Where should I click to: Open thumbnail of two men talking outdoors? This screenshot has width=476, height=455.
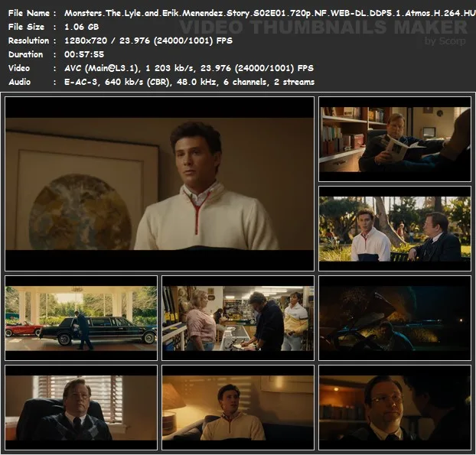[x=394, y=227]
